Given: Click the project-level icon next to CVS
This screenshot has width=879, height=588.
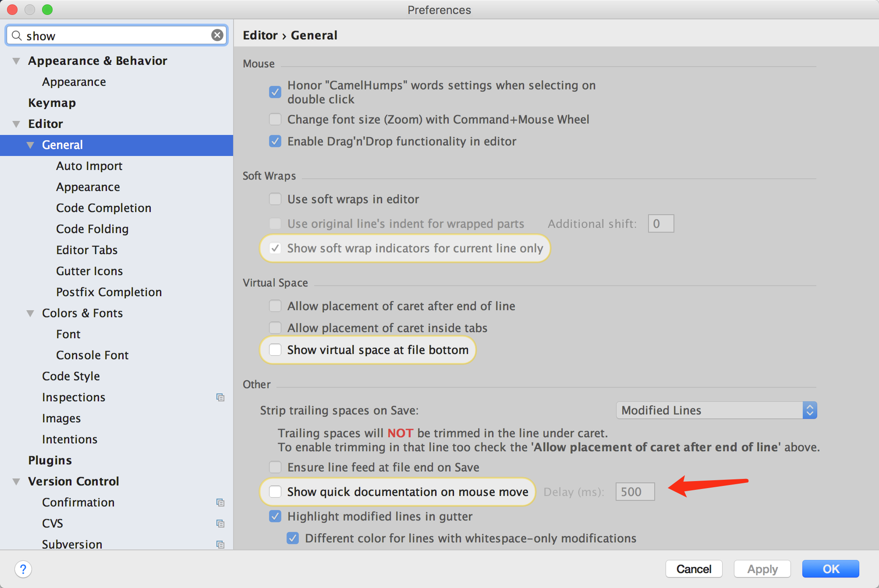Looking at the screenshot, I should coord(220,524).
